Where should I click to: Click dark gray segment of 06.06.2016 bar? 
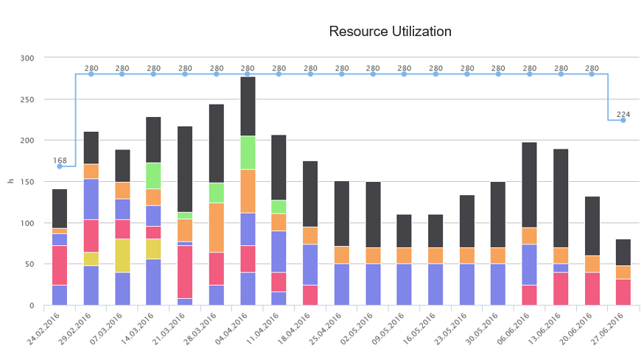(x=529, y=185)
